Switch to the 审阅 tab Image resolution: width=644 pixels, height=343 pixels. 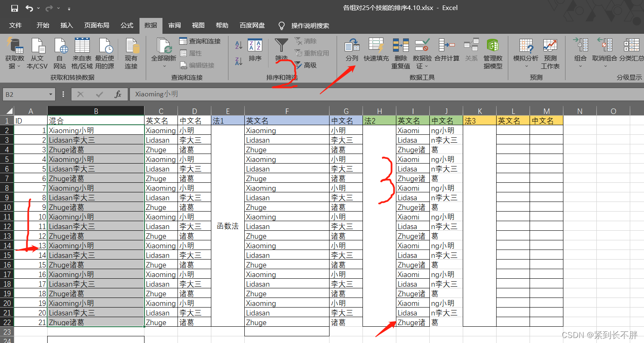175,25
